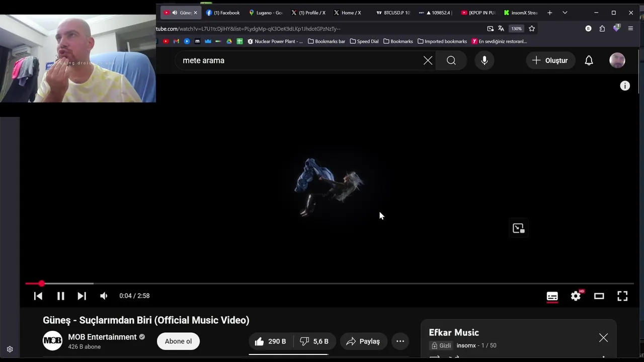Open video player settings gear
Image resolution: width=644 pixels, height=362 pixels.
(x=576, y=296)
